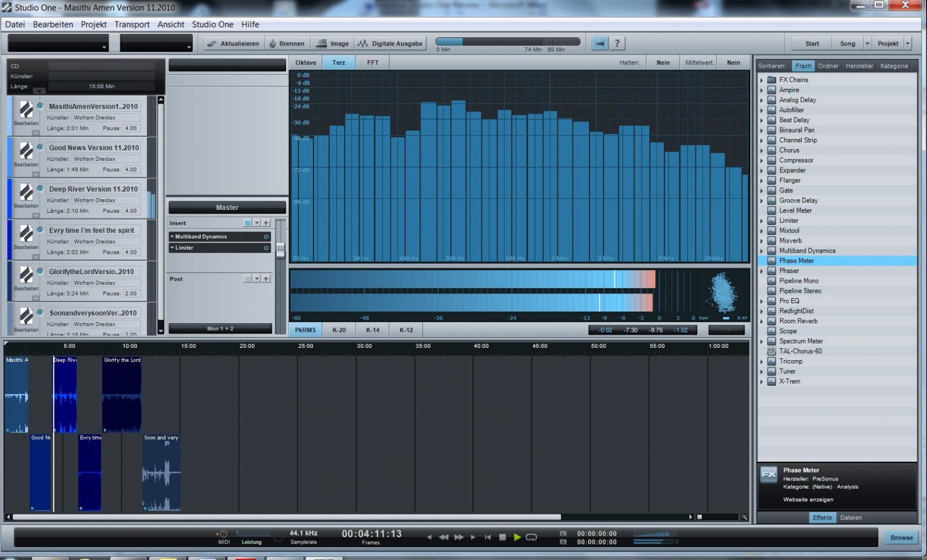The image size is (927, 560).
Task: Switch the spectrum to FFT tab
Action: click(373, 63)
